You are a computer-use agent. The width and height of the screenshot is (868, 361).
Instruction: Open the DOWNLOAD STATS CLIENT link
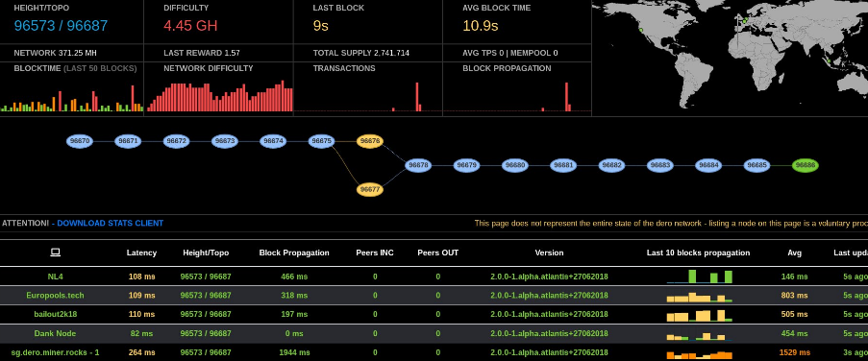point(111,224)
